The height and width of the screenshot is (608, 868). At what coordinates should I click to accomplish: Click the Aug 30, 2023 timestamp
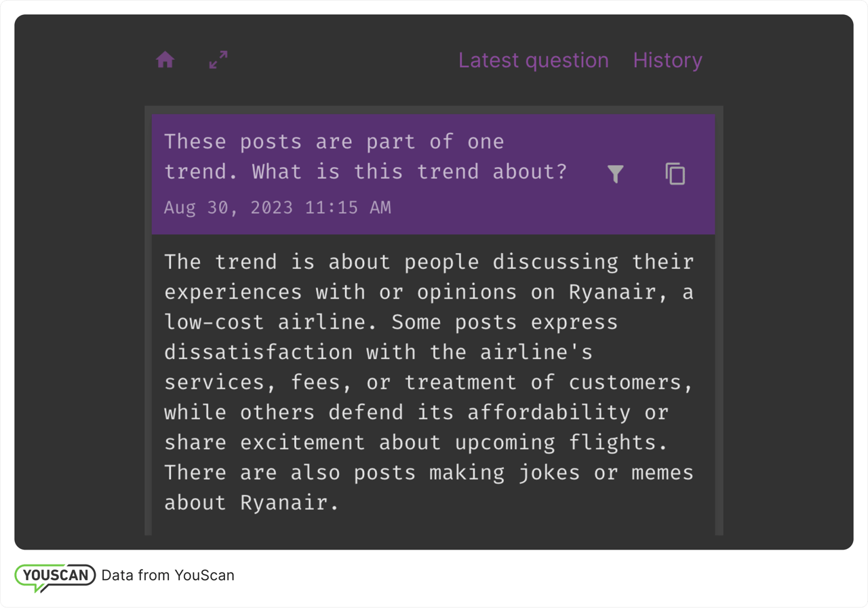pos(278,208)
